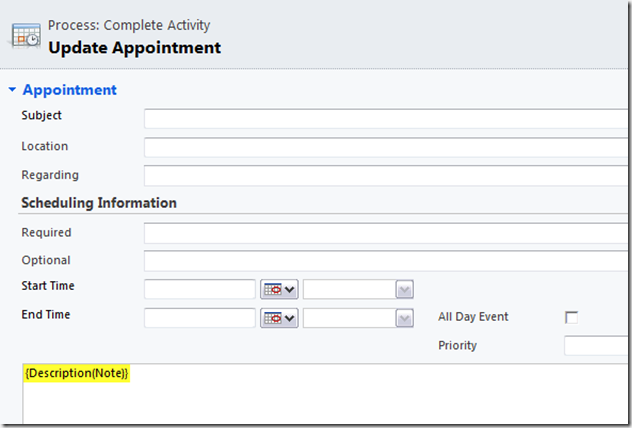The width and height of the screenshot is (632, 428).
Task: Focus the Location text box
Action: pos(386,147)
